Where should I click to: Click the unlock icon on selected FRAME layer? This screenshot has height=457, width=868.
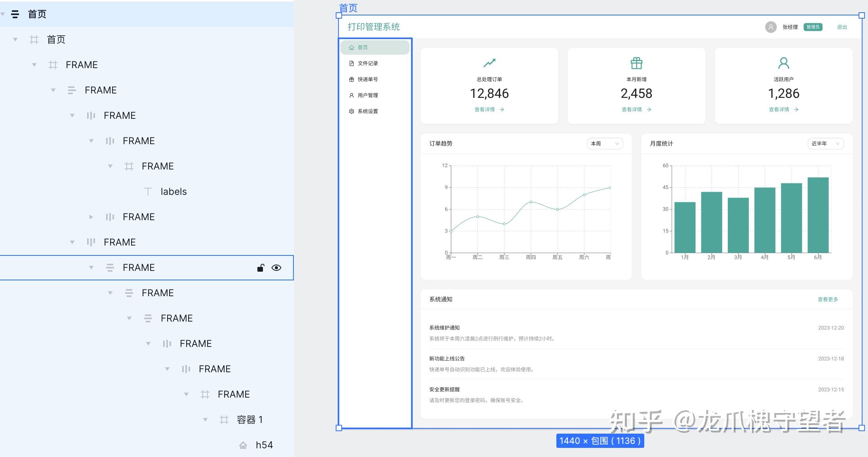coord(260,268)
